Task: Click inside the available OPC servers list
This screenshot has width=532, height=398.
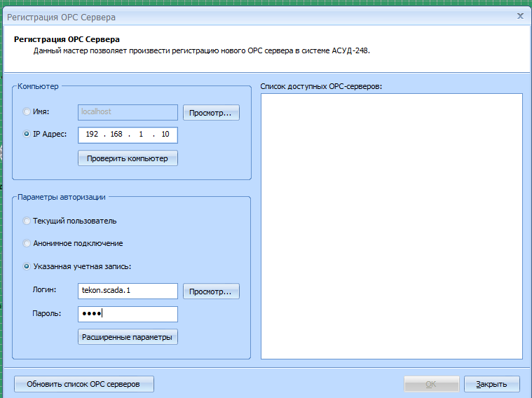Action: point(391,226)
